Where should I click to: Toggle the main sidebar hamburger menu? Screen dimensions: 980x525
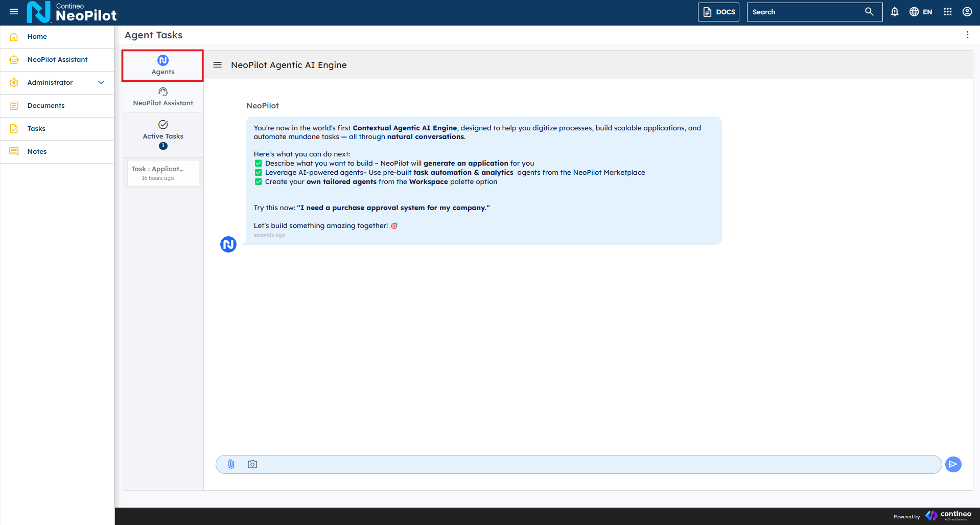(x=14, y=12)
